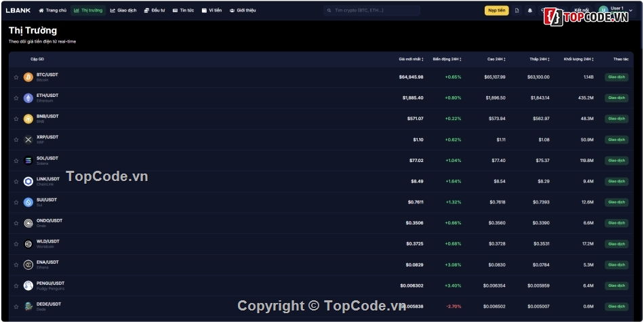The width and height of the screenshot is (644, 322).
Task: Click the Ethena coin icon
Action: pyautogui.click(x=28, y=265)
